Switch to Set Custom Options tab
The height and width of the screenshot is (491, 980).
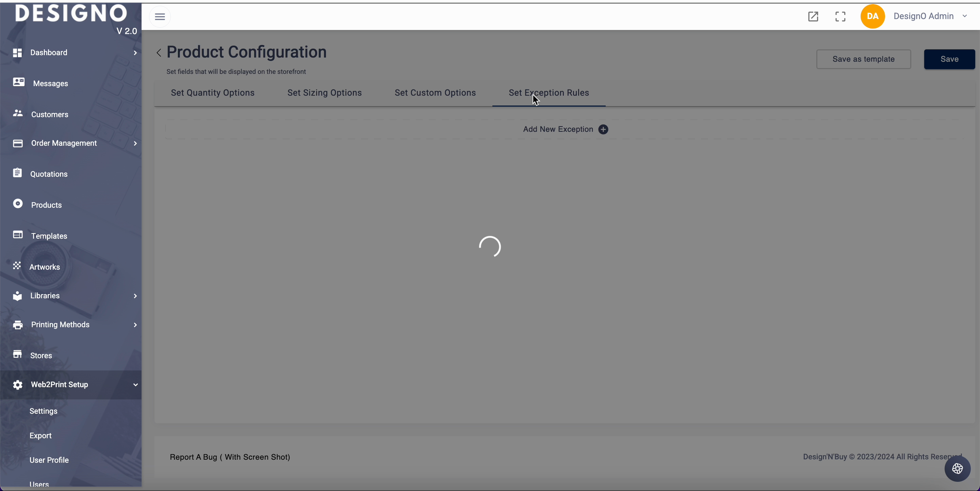(x=435, y=93)
